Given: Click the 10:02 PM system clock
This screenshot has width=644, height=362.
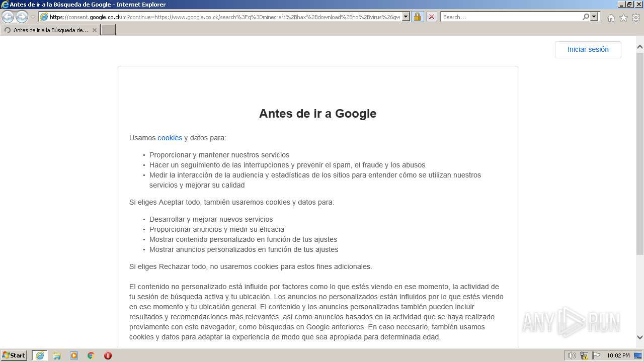Looking at the screenshot, I should click(x=618, y=355).
